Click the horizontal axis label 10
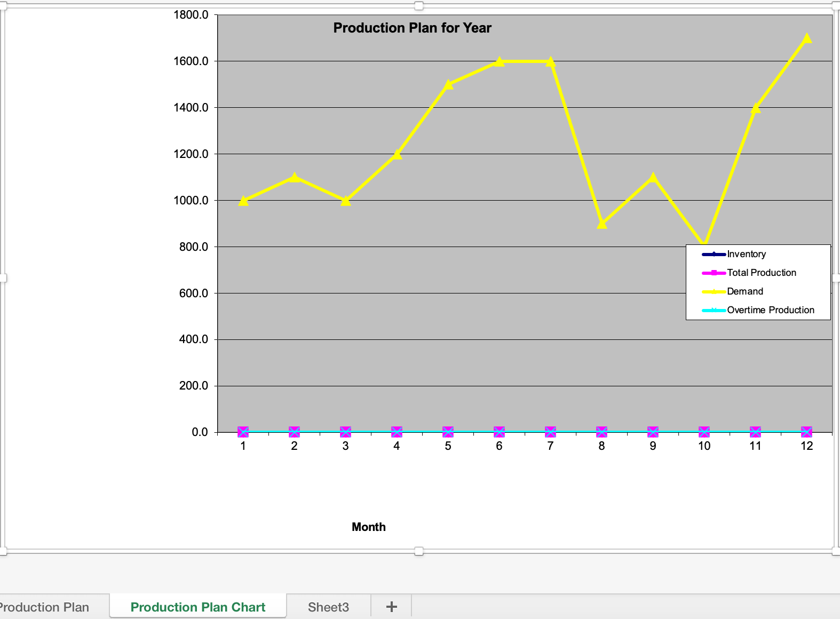The width and height of the screenshot is (840, 619). pos(704,446)
